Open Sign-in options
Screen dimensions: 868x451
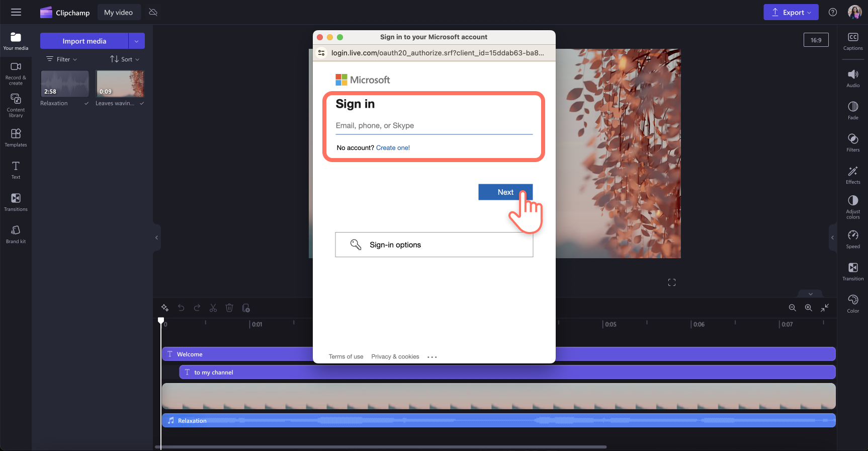coord(434,245)
